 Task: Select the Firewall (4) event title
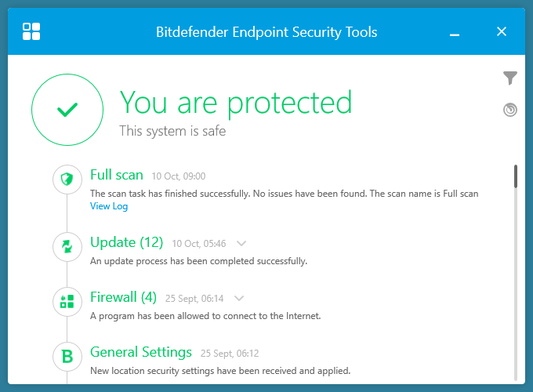coord(124,297)
